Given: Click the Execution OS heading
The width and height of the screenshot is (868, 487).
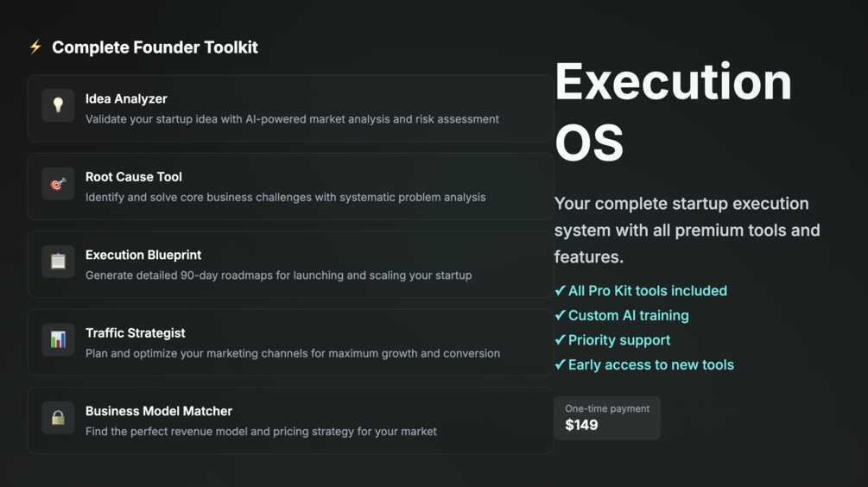Looking at the screenshot, I should pyautogui.click(x=673, y=111).
